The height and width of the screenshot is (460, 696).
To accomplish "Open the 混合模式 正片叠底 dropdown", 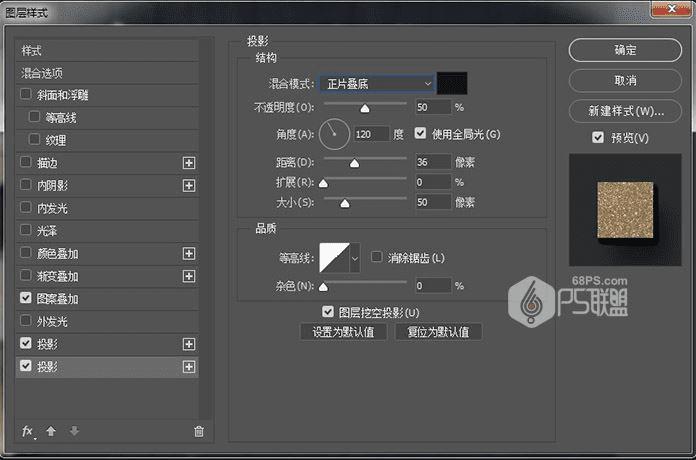I will pos(377,83).
